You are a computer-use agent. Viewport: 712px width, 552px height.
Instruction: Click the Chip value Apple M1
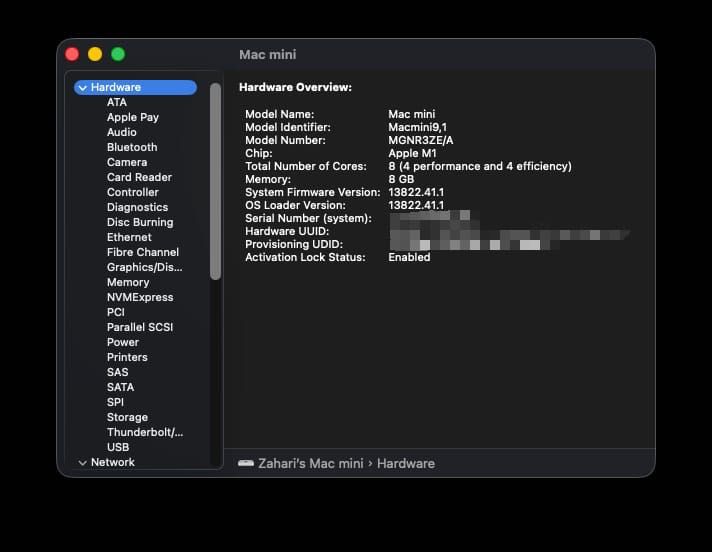(x=412, y=153)
